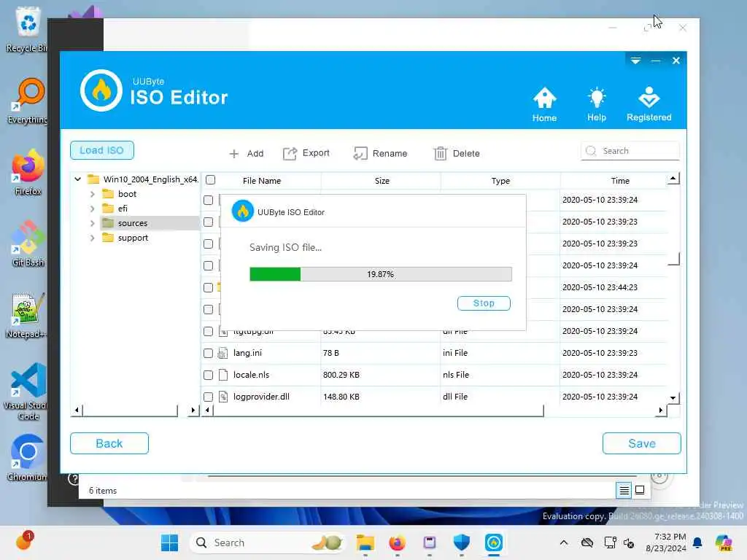Click the saving progress bar at 19.87%
747x560 pixels.
381,274
